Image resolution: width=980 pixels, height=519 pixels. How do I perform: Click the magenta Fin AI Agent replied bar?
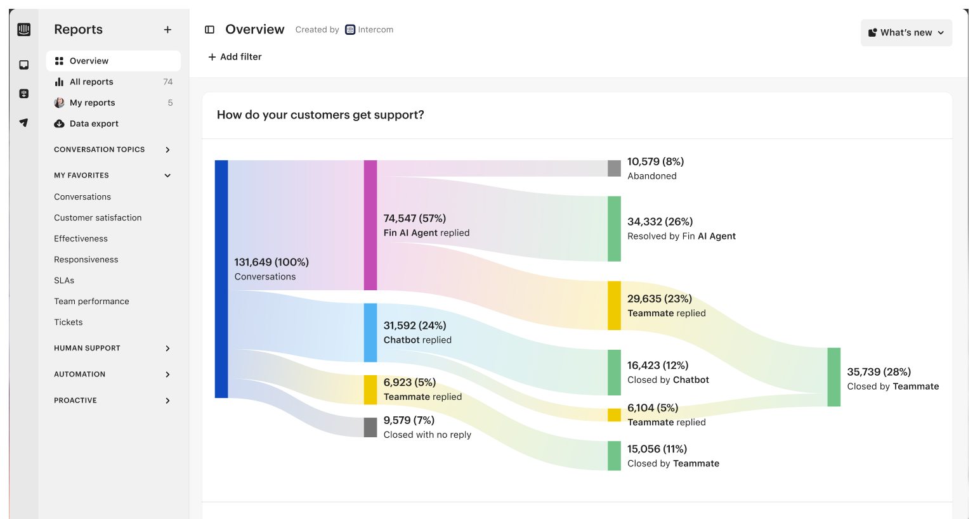click(x=370, y=225)
